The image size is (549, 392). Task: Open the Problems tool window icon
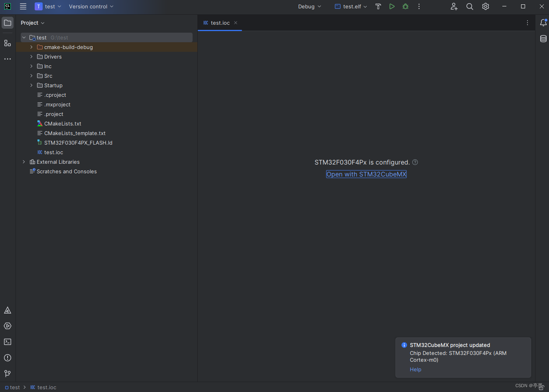(8, 358)
